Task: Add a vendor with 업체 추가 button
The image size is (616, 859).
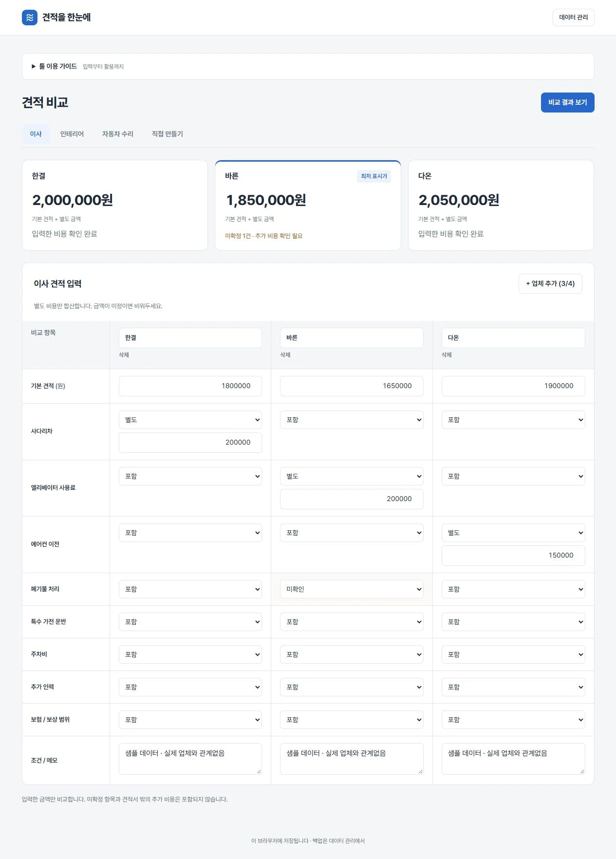Action: tap(550, 283)
